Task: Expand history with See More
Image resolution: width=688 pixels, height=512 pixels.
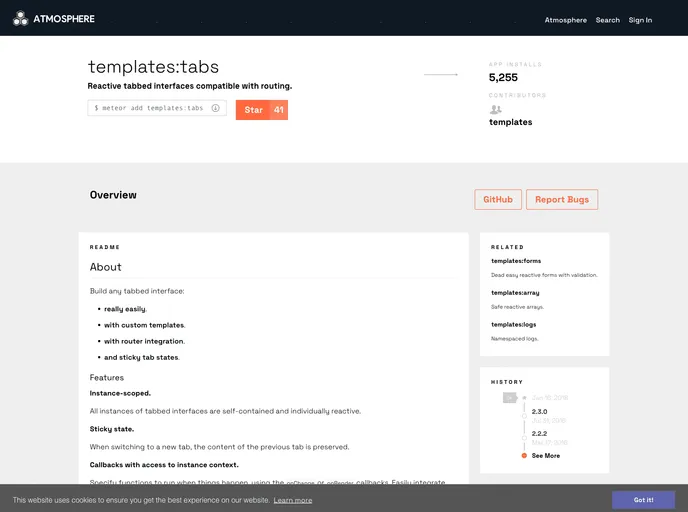Action: tap(545, 455)
